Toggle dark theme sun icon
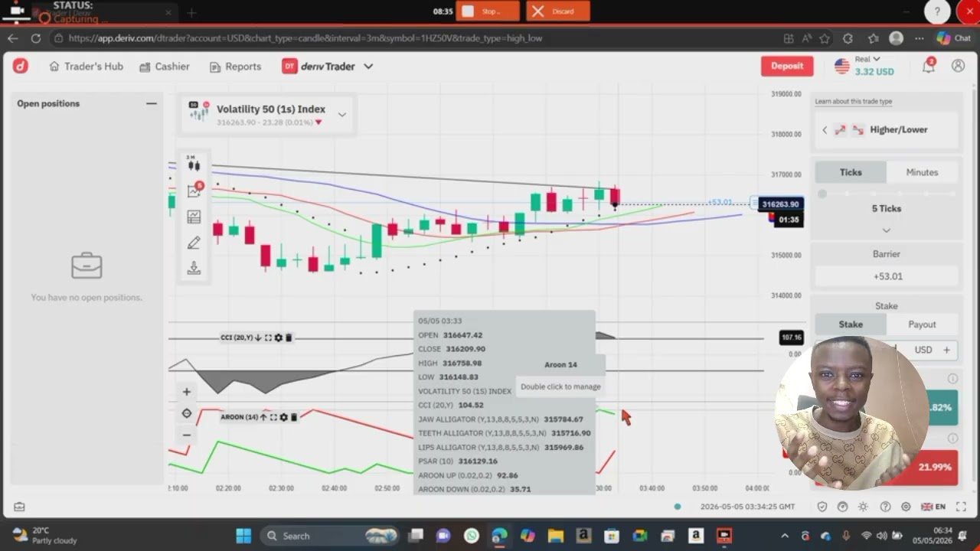 point(864,507)
